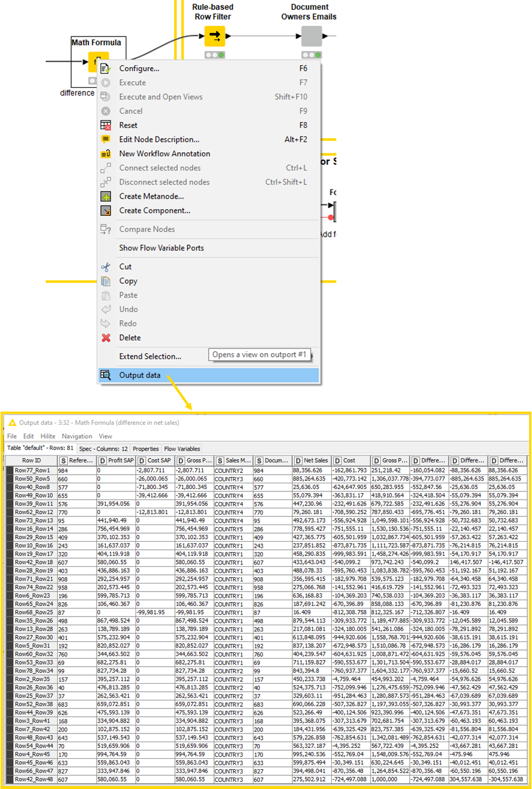Click the scissors Cut icon
The height and width of the screenshot is (789, 532).
pos(105,267)
